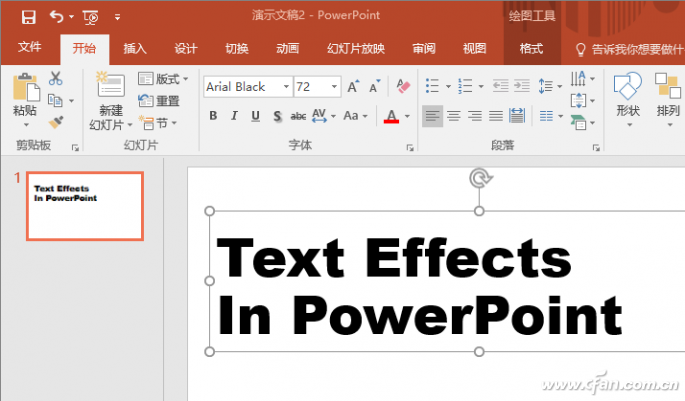Save the presentation with the floppy disk icon

point(28,17)
